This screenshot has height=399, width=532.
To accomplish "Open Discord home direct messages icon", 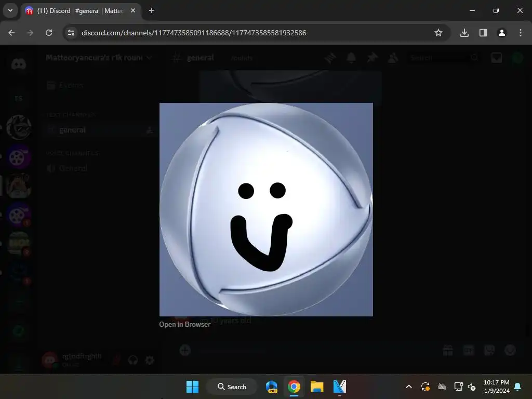I will point(19,63).
